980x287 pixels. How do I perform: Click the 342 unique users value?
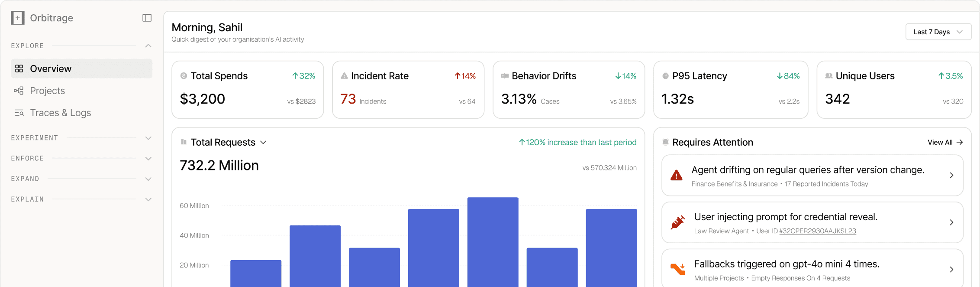coord(838,99)
